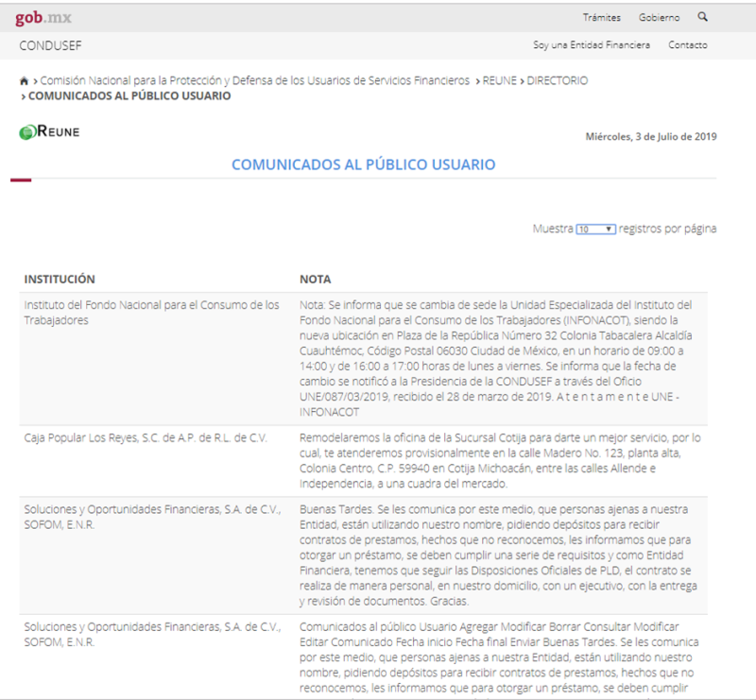
Task: Open the search magnifier icon
Action: (x=702, y=17)
